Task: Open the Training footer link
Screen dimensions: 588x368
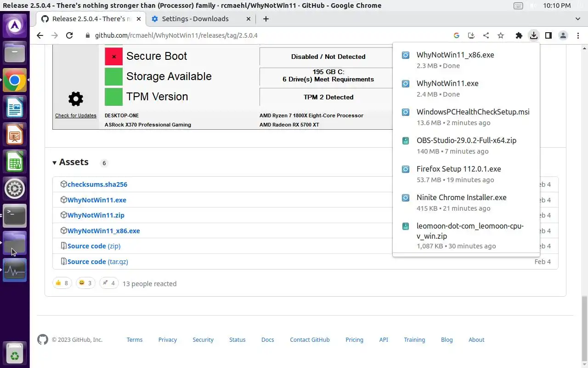Action: [414, 339]
